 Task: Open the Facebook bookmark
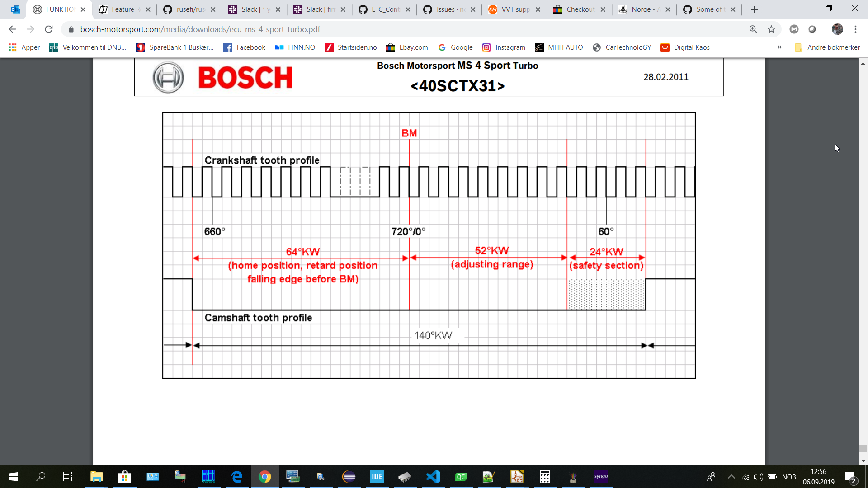coord(244,47)
